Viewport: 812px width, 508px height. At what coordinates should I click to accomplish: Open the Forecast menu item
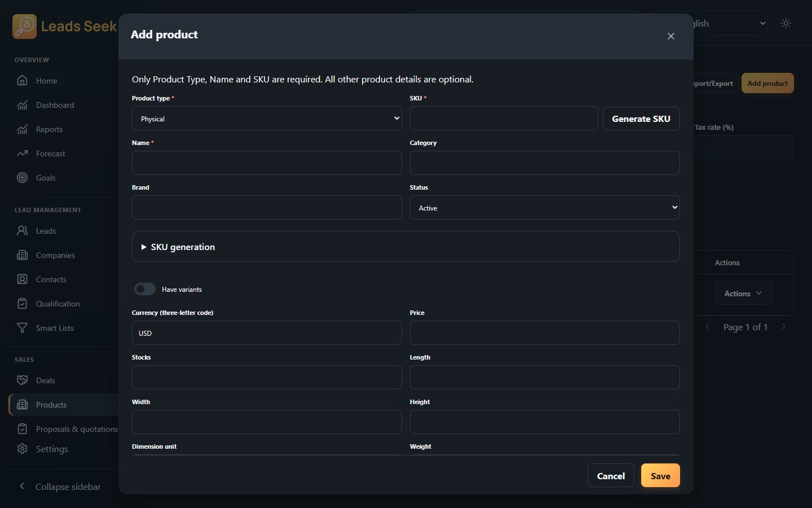(x=50, y=154)
